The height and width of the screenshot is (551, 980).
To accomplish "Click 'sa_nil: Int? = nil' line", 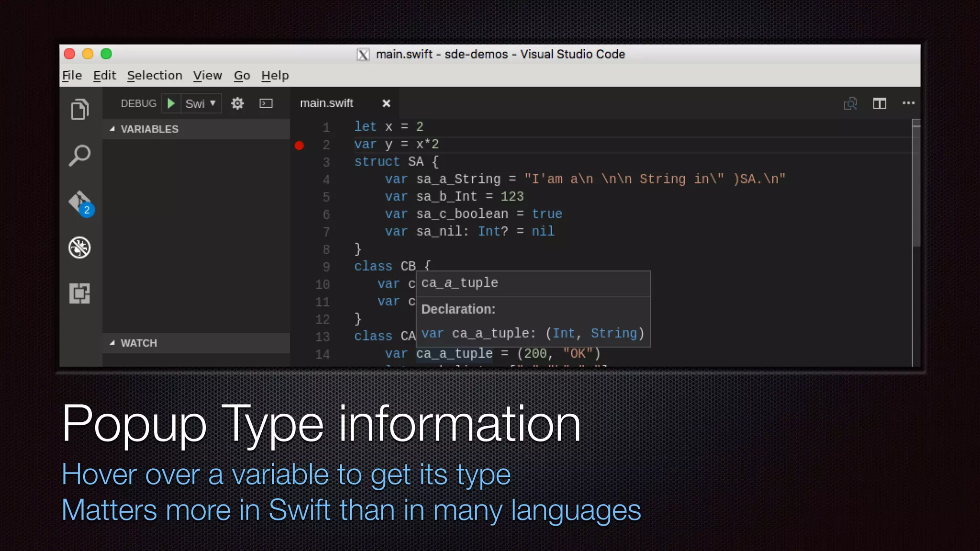I will (470, 231).
